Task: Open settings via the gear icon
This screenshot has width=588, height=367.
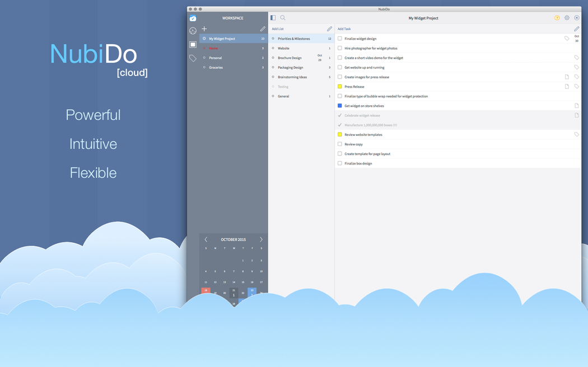Action: tap(567, 18)
